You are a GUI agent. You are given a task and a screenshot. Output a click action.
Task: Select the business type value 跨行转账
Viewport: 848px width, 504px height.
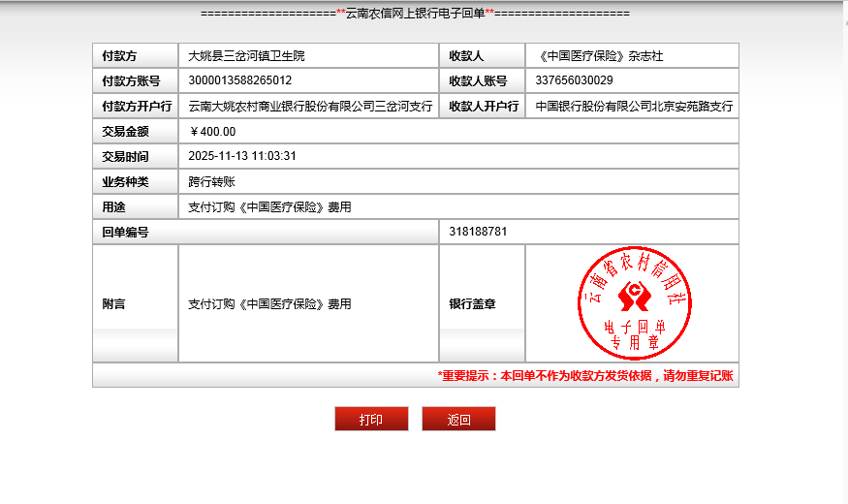[211, 181]
